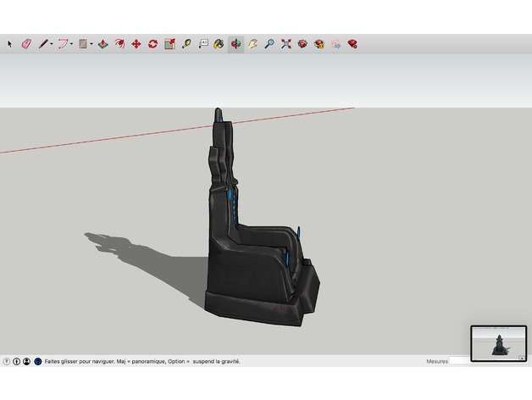The width and height of the screenshot is (532, 400).
Task: Expand the Line tool dropdown arrow
Action: click(x=52, y=43)
